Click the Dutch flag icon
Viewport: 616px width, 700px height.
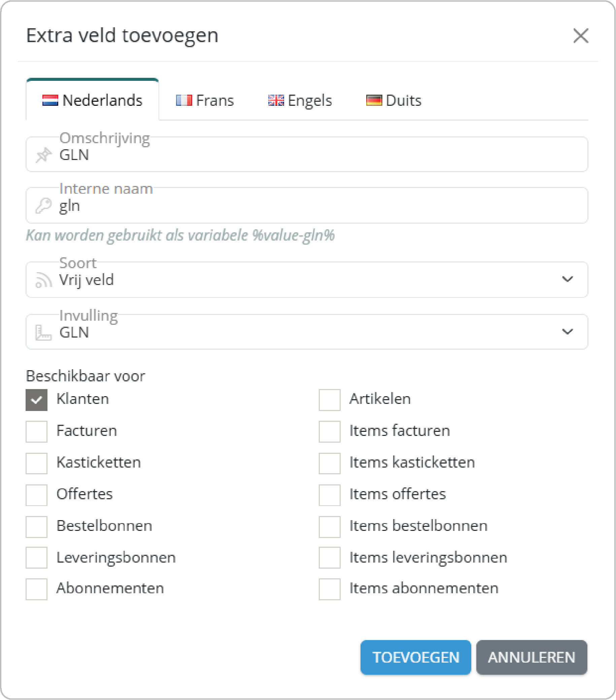50,100
